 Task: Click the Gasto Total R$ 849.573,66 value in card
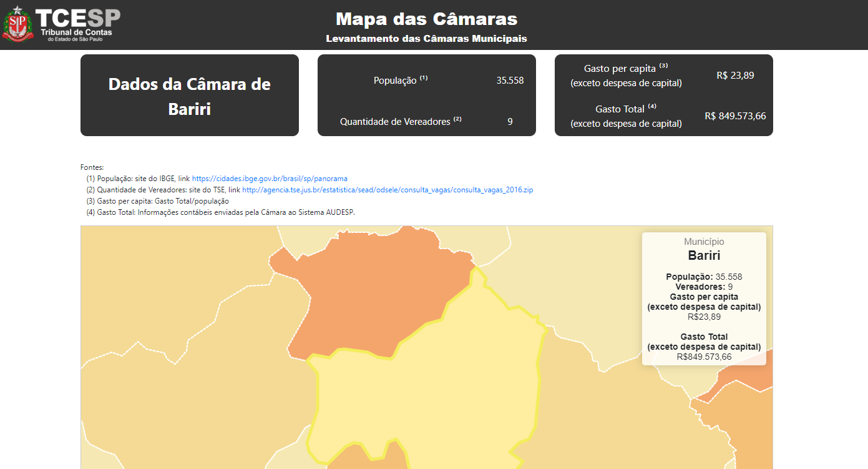point(735,116)
